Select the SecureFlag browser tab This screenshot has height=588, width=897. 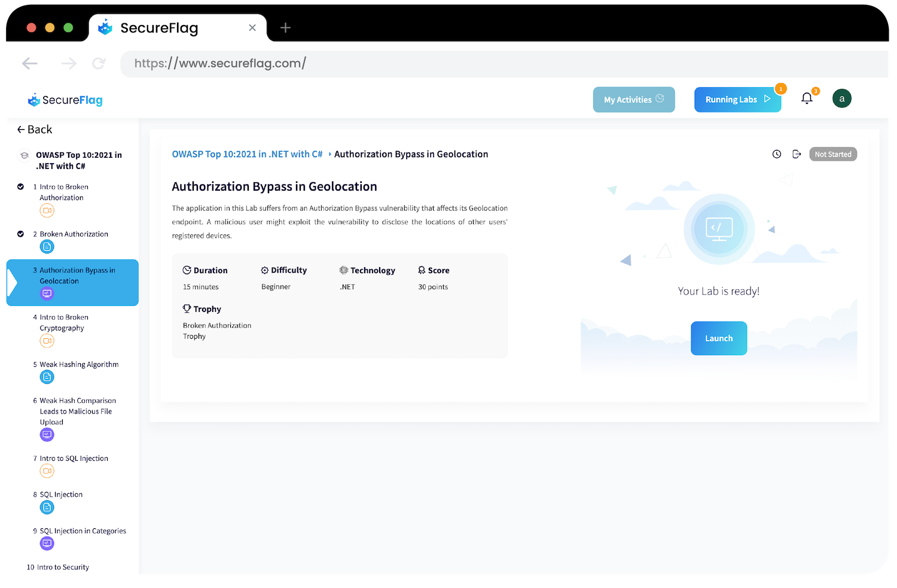coord(178,27)
